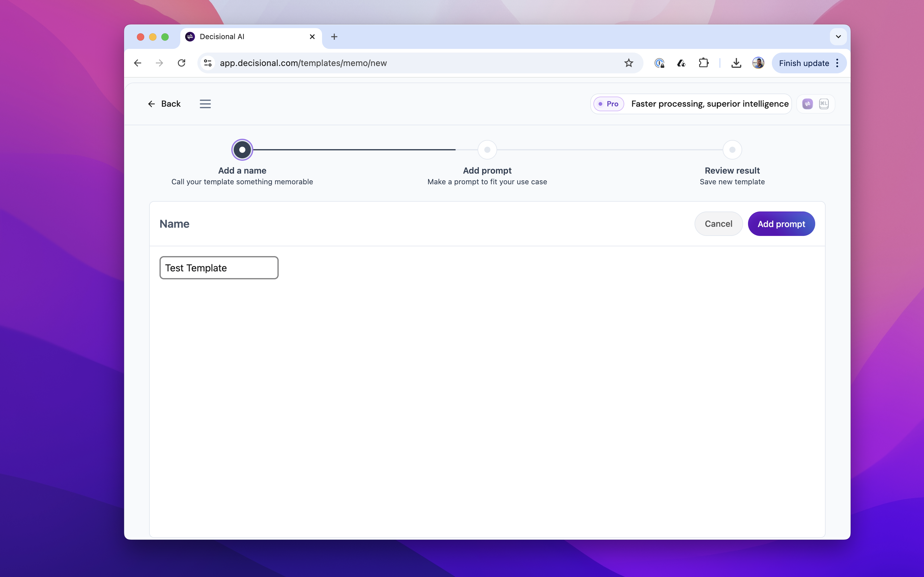Open Chrome three-dot menu
The image size is (924, 577).
pos(837,63)
